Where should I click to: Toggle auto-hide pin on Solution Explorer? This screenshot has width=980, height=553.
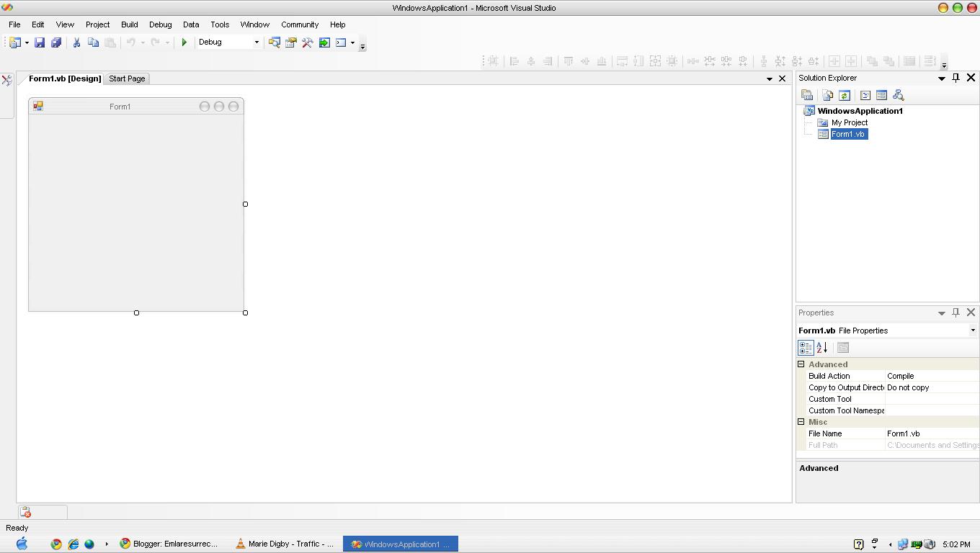956,78
